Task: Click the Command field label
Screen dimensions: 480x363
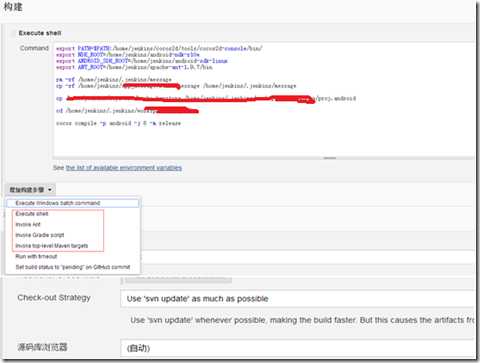Action: click(34, 48)
